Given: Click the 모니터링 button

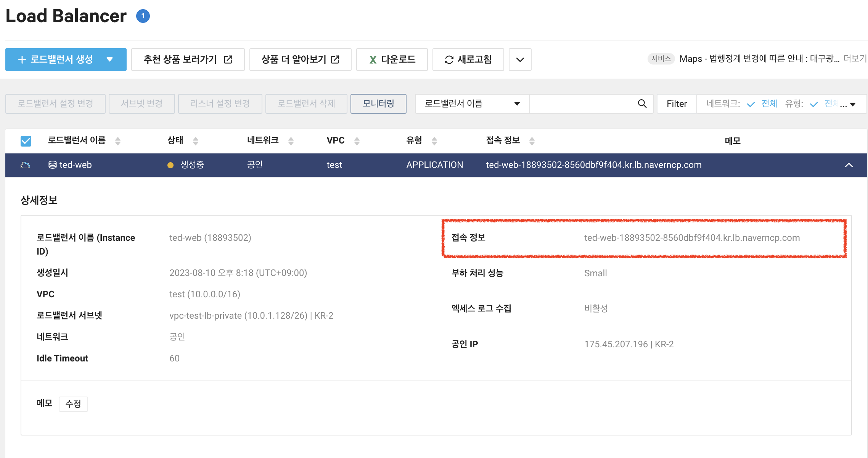Looking at the screenshot, I should (x=378, y=104).
